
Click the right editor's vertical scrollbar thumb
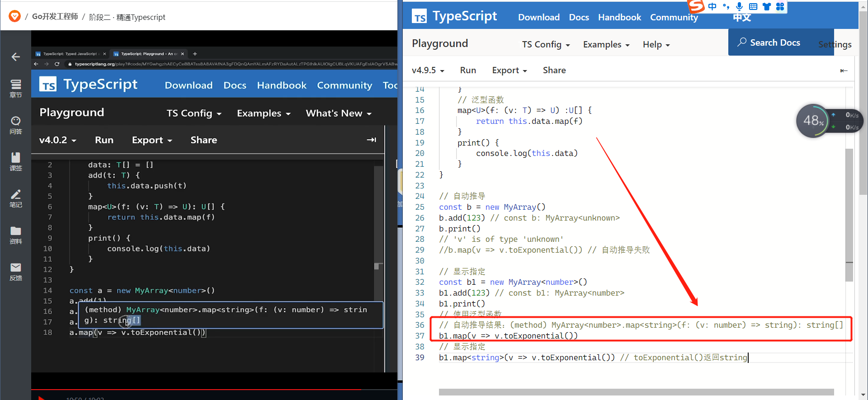click(x=849, y=215)
